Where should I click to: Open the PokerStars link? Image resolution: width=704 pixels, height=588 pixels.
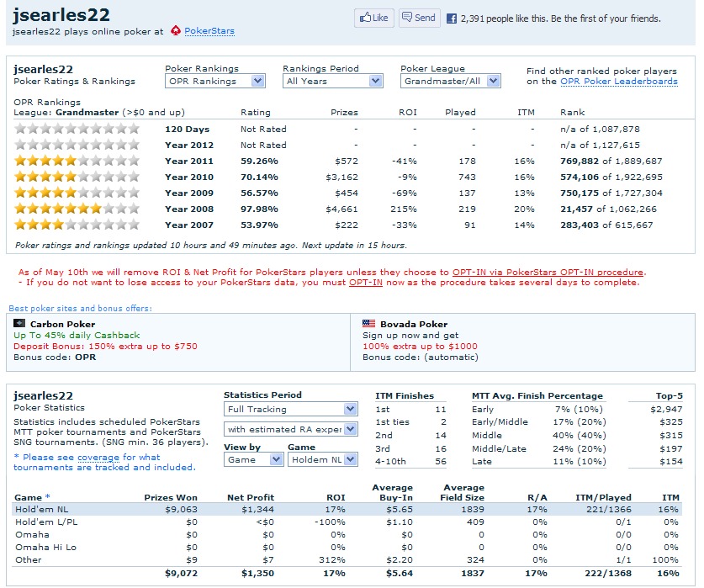point(209,31)
